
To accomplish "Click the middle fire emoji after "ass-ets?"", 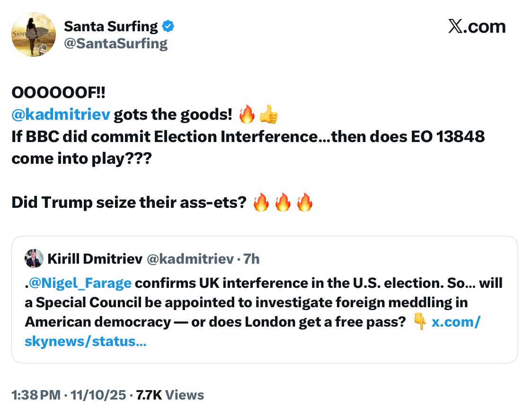I will (x=283, y=203).
